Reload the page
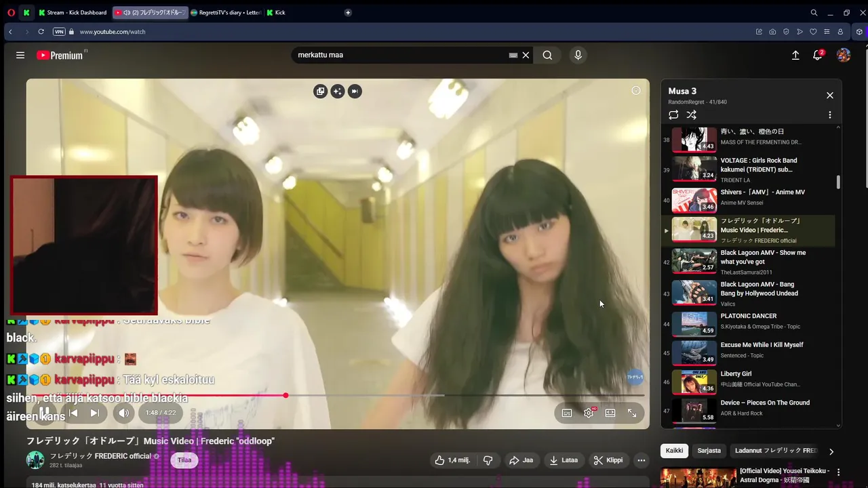This screenshot has width=868, height=488. click(x=41, y=32)
